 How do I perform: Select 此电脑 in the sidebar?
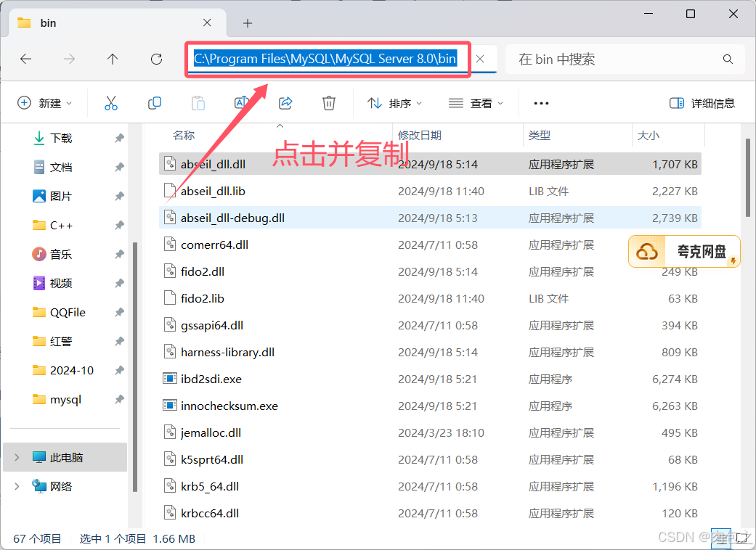coord(65,457)
